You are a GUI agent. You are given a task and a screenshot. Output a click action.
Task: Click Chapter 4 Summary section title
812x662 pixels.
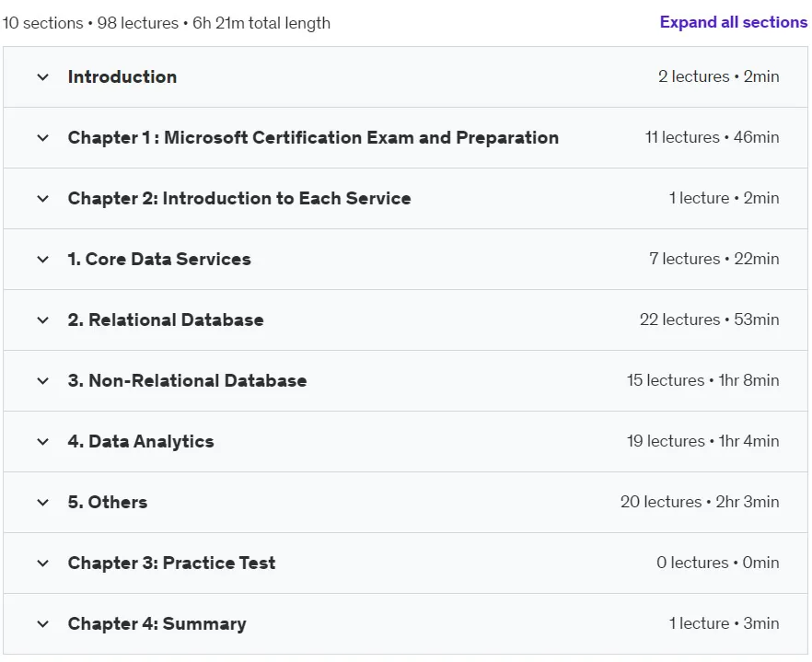tap(157, 623)
